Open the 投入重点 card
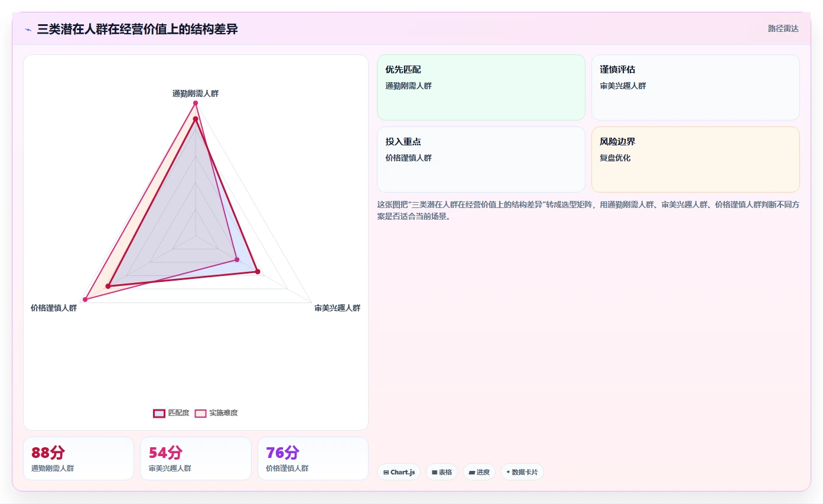The image size is (823, 504). [481, 160]
